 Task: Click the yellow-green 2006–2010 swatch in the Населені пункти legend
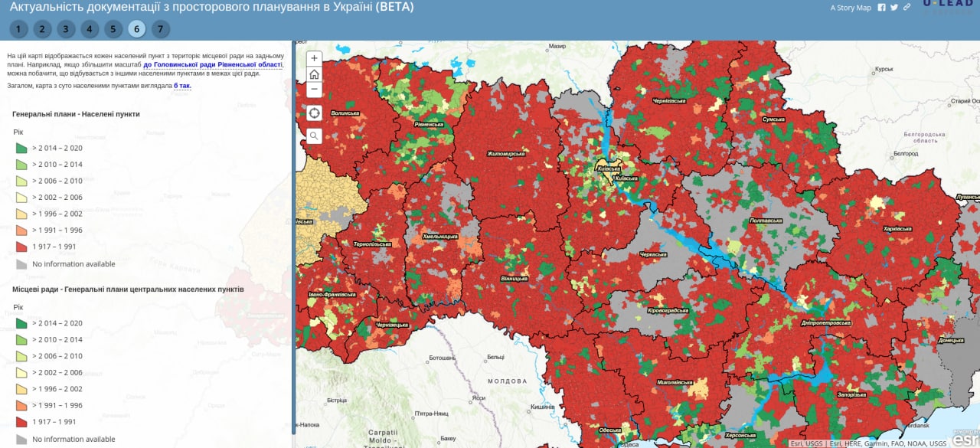pyautogui.click(x=22, y=181)
